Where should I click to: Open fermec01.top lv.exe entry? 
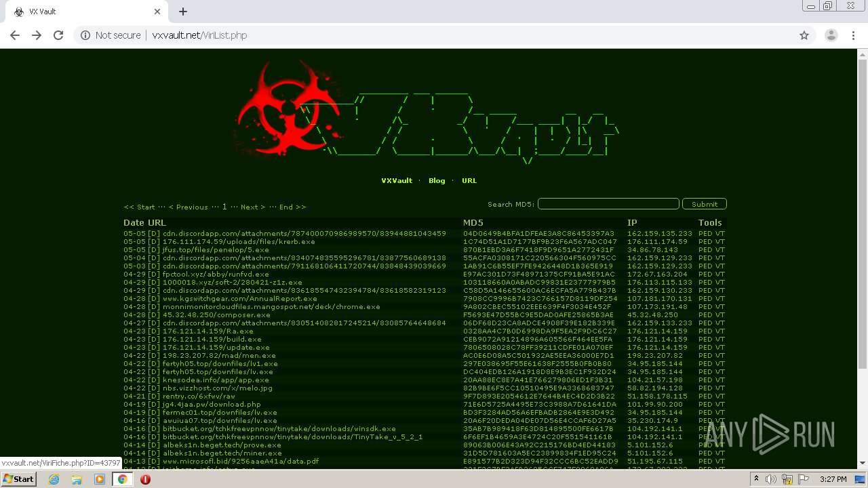pyautogui.click(x=220, y=413)
